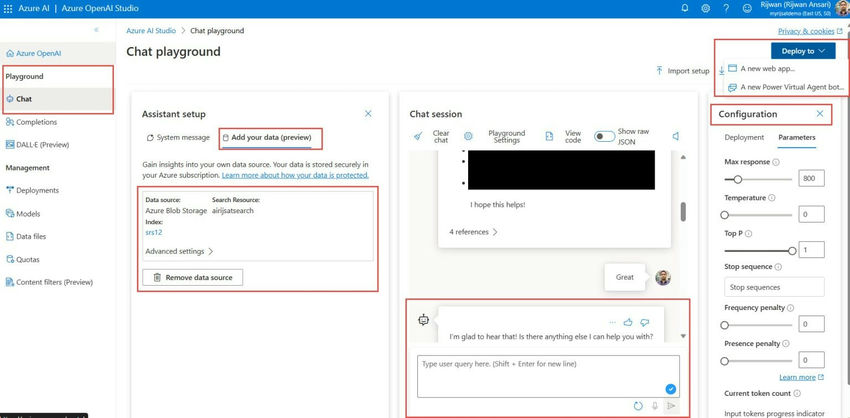
Task: Open Privacy & cookies link
Action: coord(810,31)
